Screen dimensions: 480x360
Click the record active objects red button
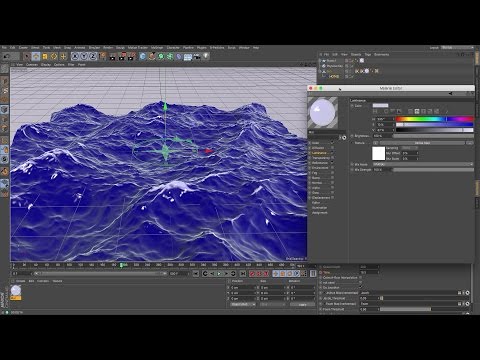point(252,274)
